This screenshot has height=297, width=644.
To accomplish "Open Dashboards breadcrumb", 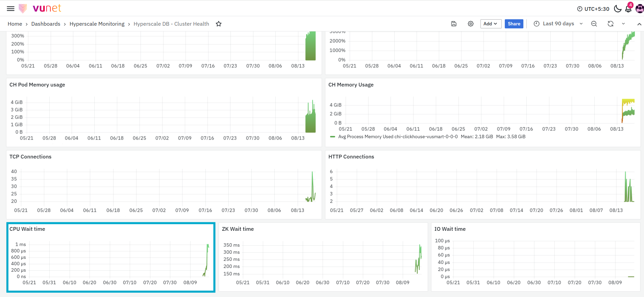I will (46, 24).
